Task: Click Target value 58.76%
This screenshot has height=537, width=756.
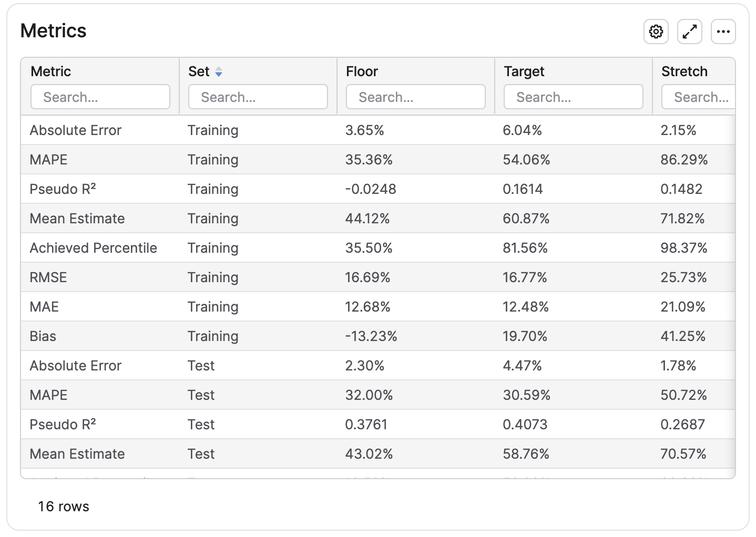Action: point(526,454)
